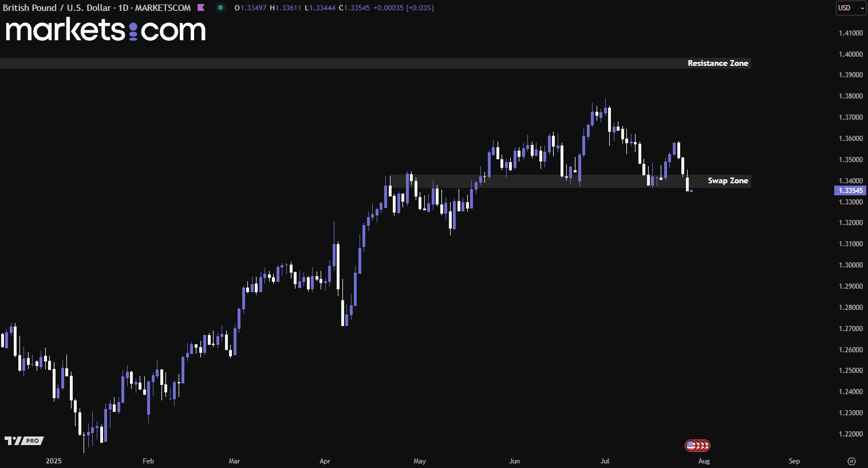Click the TradingView PRO logo
The image size is (868, 468).
coord(24,441)
